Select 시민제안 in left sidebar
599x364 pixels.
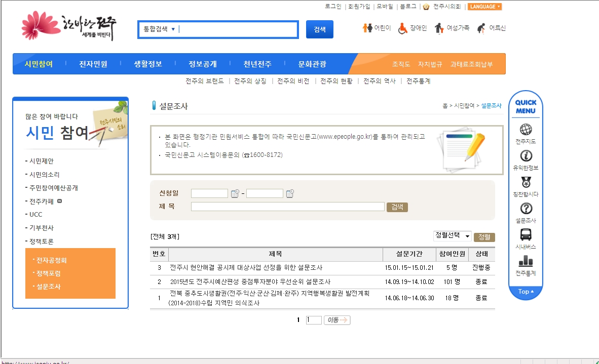[41, 161]
